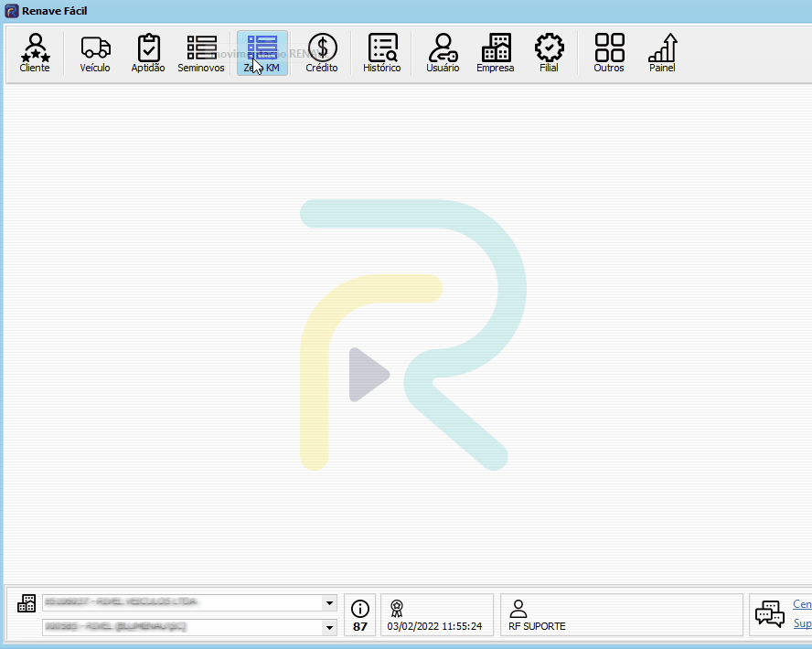Click the certificate ribbon icon

pos(397,609)
